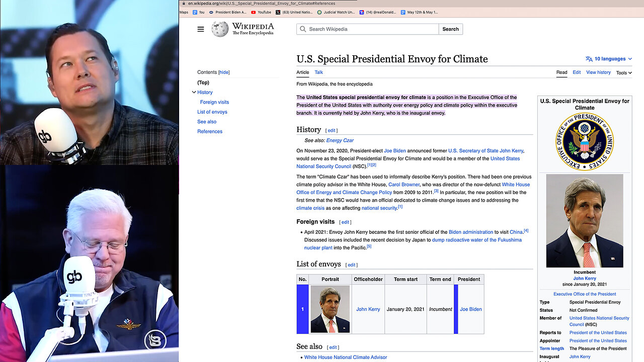This screenshot has height=362, width=644.
Task: Open the Energy Czar link
Action: click(x=340, y=140)
